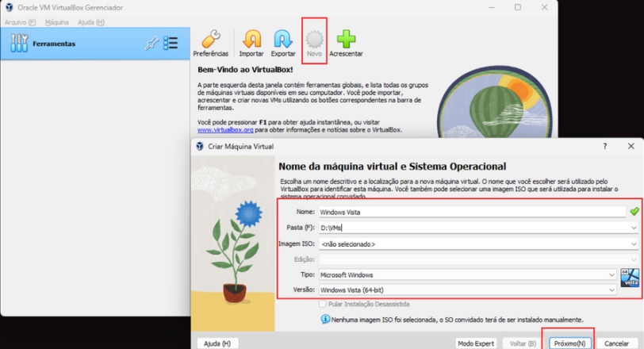Click the Criar Máquina Virtual dialog logo icon
The height and width of the screenshot is (349, 644).
click(x=200, y=146)
